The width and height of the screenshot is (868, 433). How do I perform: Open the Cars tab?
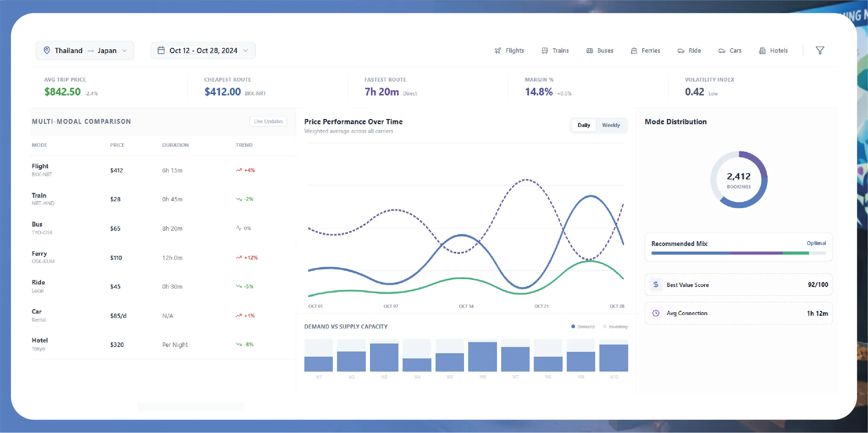pyautogui.click(x=730, y=51)
